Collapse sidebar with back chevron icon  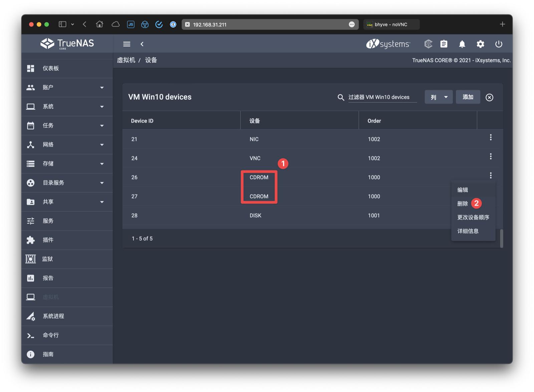click(142, 44)
